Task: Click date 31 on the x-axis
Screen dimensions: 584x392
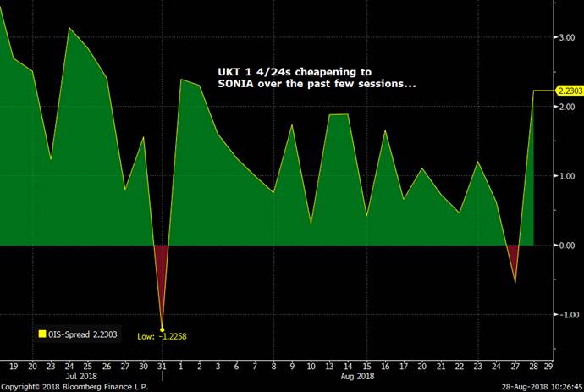Action: (162, 366)
